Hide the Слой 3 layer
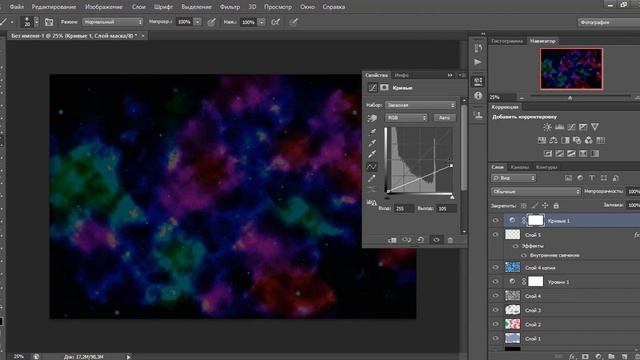The width and height of the screenshot is (640, 360). (x=496, y=310)
